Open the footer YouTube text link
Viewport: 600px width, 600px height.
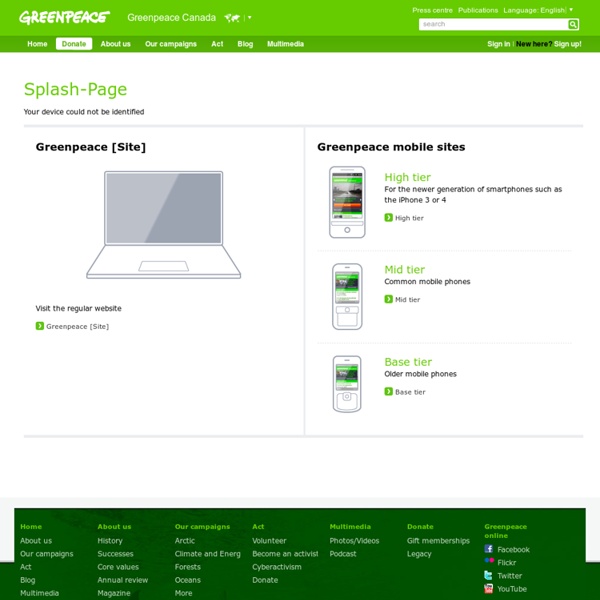click(512, 589)
